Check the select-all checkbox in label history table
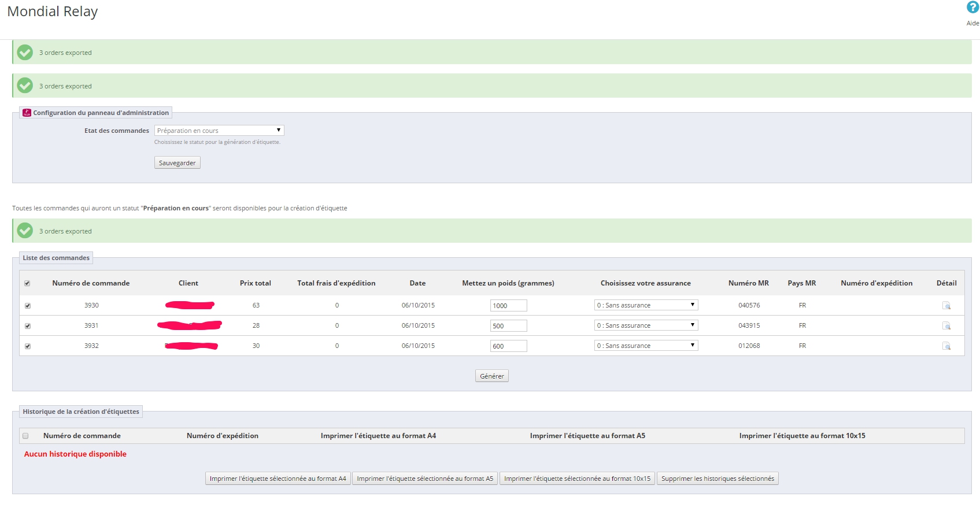This screenshot has height=515, width=980. point(25,436)
